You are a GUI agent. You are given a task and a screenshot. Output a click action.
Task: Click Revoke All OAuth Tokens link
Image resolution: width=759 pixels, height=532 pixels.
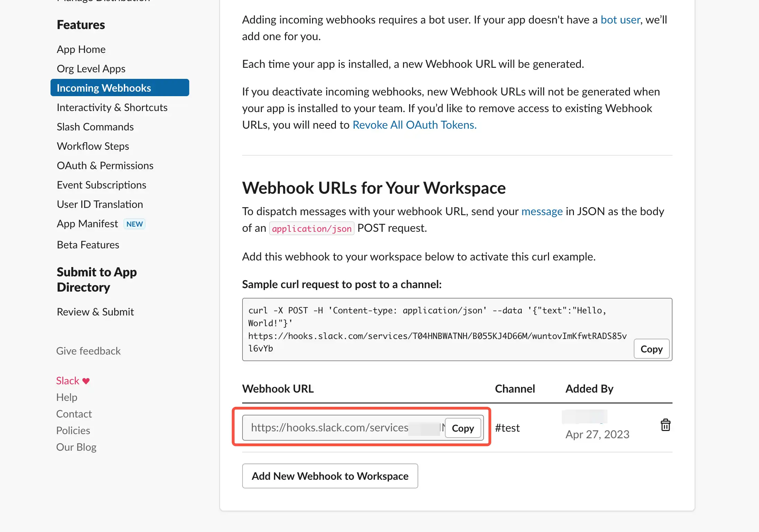tap(414, 125)
